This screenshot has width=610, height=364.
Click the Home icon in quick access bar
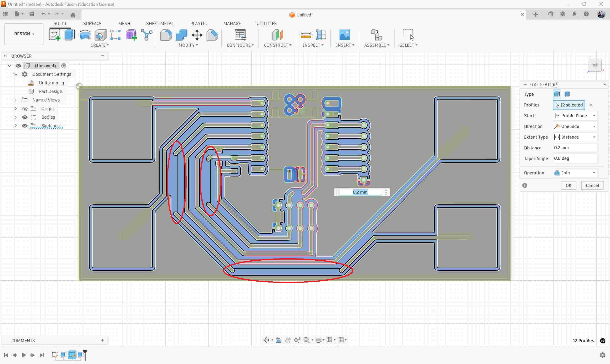pos(73,15)
